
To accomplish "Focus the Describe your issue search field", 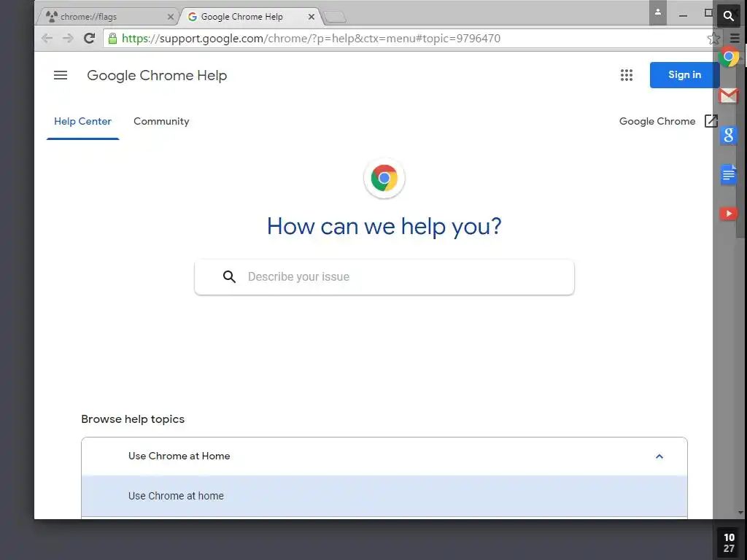I will 384,277.
